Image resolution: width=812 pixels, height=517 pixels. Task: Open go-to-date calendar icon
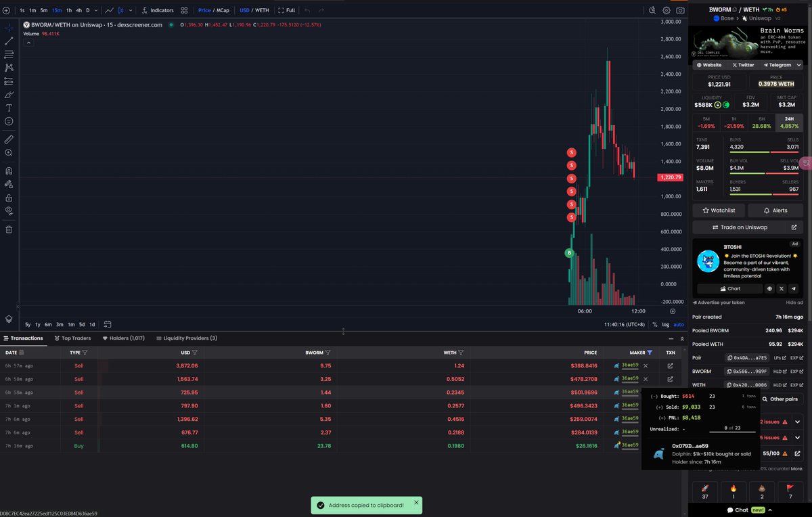click(108, 324)
